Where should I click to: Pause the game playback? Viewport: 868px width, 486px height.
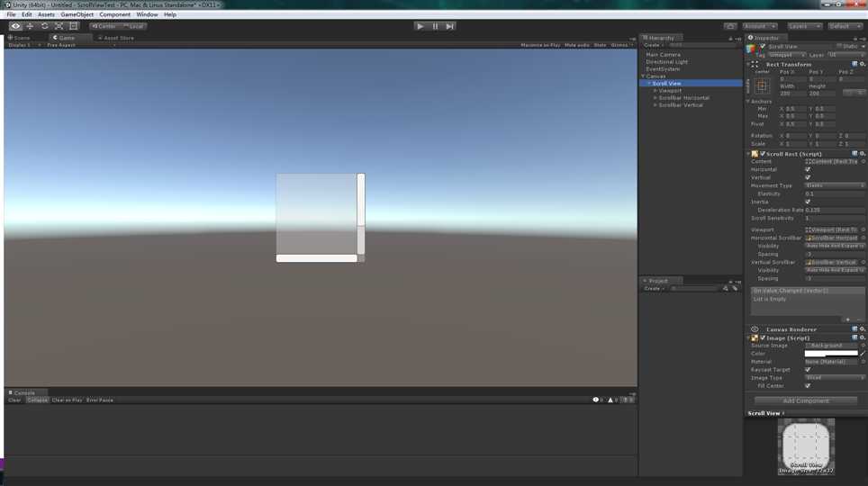click(435, 26)
